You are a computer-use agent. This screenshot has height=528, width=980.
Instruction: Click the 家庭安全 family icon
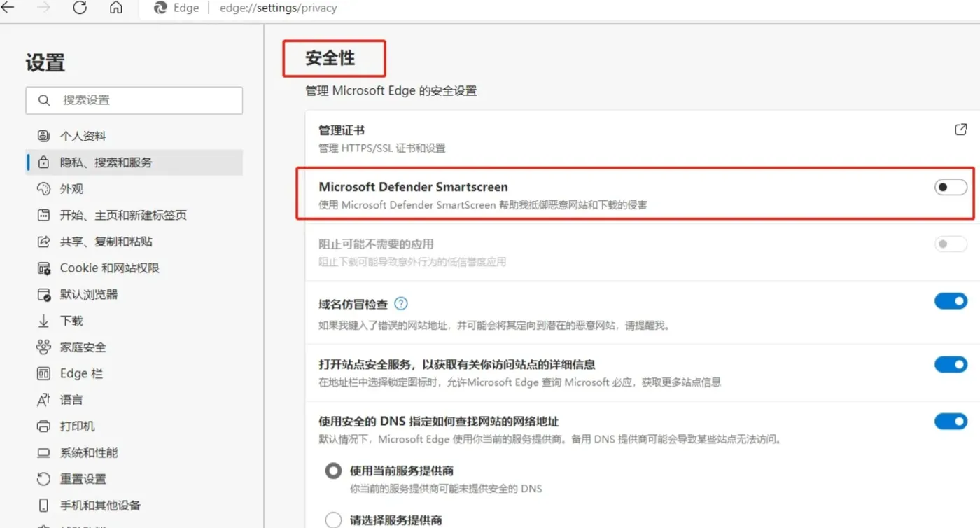pyautogui.click(x=43, y=347)
